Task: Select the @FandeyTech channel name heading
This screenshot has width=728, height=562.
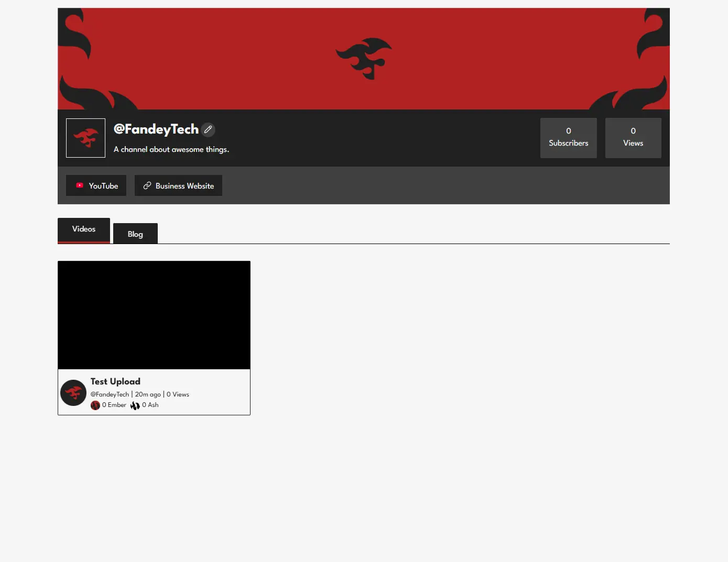Action: (156, 129)
